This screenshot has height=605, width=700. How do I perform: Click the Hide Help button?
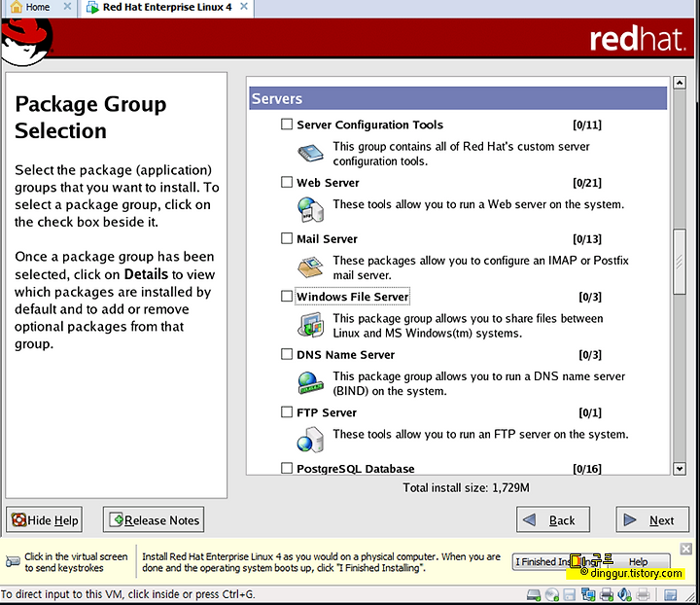click(x=44, y=519)
